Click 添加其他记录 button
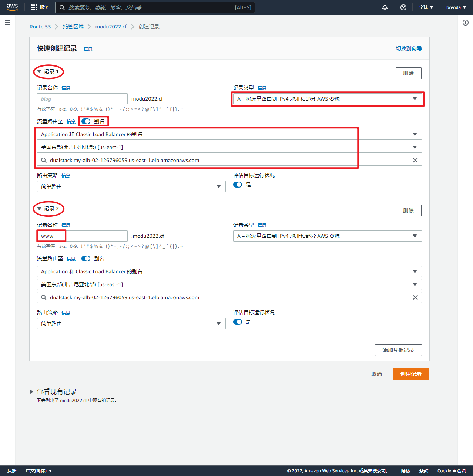The width and height of the screenshot is (473, 476). (x=398, y=350)
